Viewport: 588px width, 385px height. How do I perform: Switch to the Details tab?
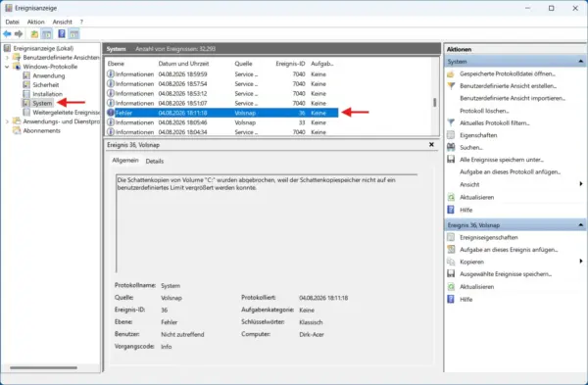[x=155, y=162]
